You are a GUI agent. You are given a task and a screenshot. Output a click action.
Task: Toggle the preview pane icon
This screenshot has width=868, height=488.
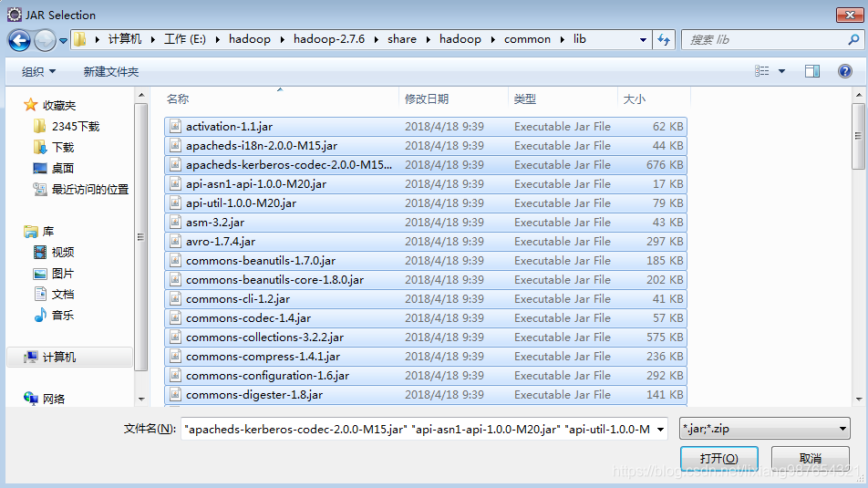[x=812, y=71]
